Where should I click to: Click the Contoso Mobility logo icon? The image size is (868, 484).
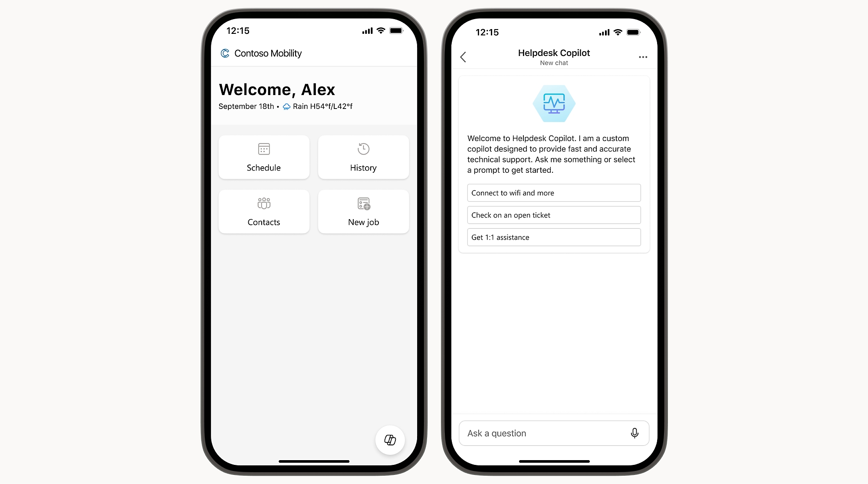tap(224, 53)
